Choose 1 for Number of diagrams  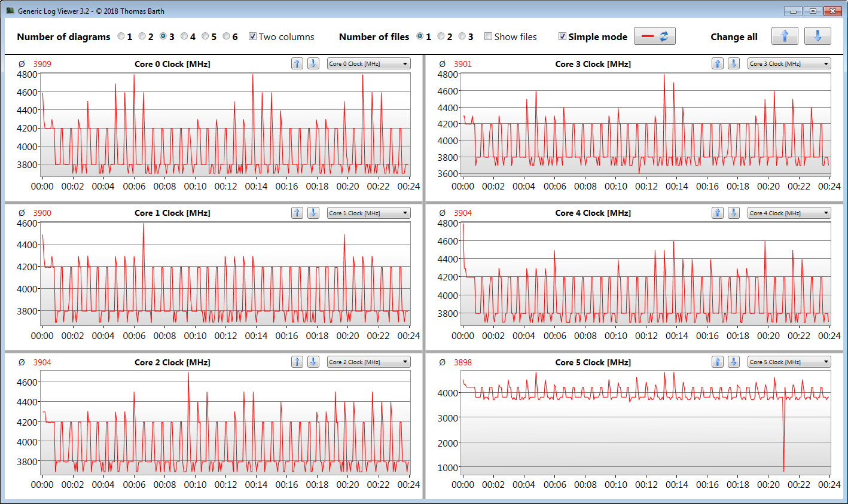[x=121, y=36]
